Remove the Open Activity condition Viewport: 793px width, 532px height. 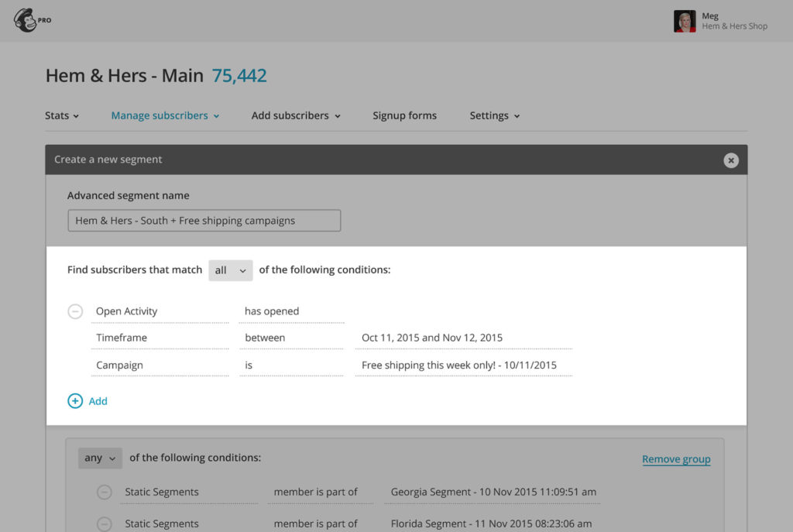[x=75, y=311]
